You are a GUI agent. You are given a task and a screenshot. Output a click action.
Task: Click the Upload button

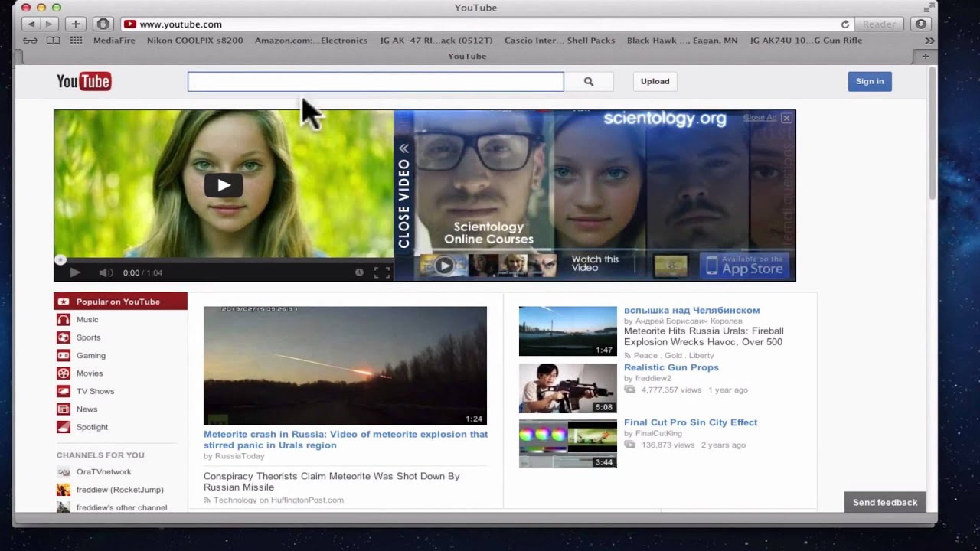click(x=655, y=81)
